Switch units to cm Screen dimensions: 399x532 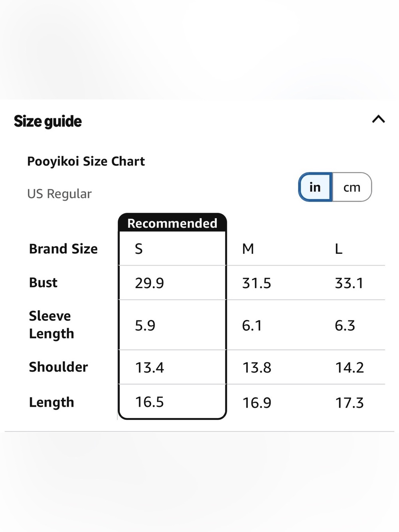(352, 187)
